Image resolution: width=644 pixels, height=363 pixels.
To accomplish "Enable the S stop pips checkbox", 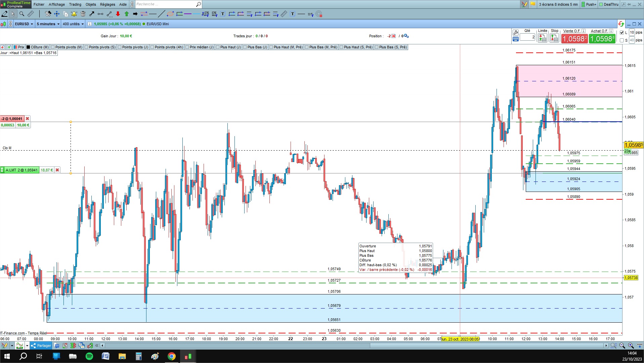I will pyautogui.click(x=622, y=40).
